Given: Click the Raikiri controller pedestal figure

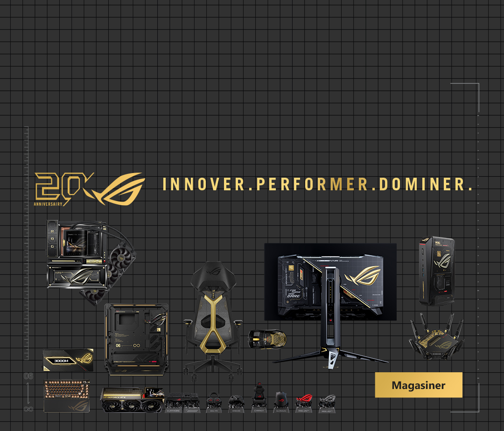Looking at the screenshot, I should [x=236, y=403].
